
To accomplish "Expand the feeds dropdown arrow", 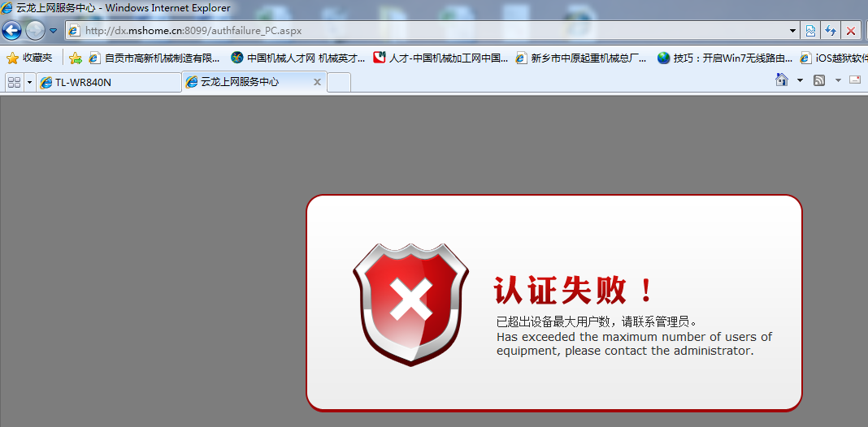I will 838,80.
